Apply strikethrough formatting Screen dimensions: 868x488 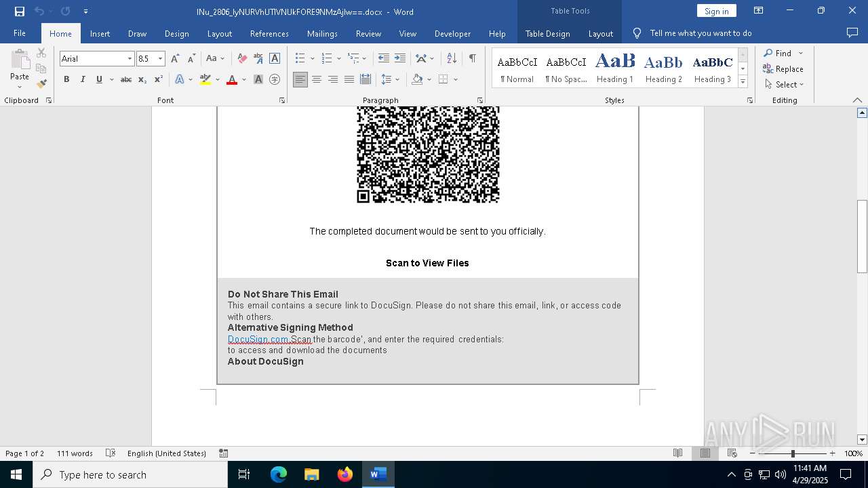pyautogui.click(x=126, y=80)
